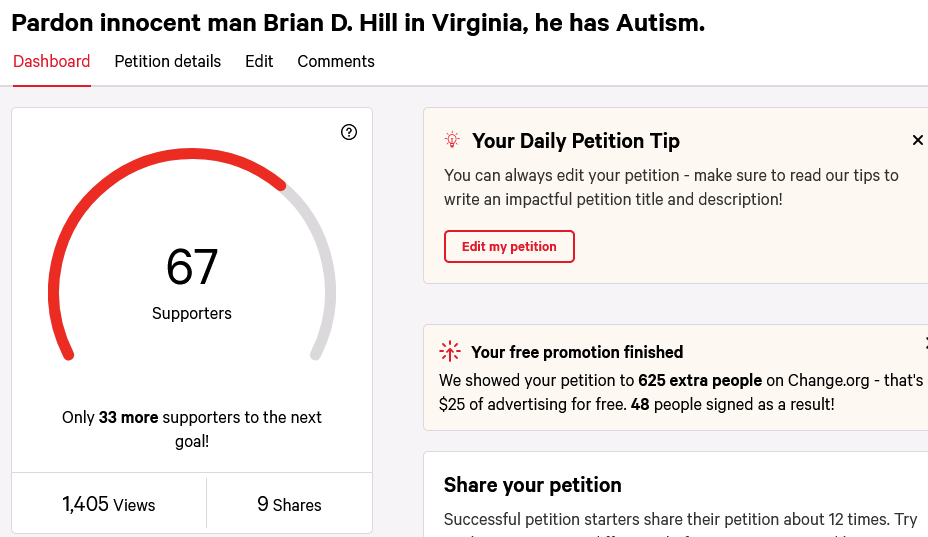Switch to the Dashboard tab
This screenshot has width=928, height=537.
(x=51, y=62)
